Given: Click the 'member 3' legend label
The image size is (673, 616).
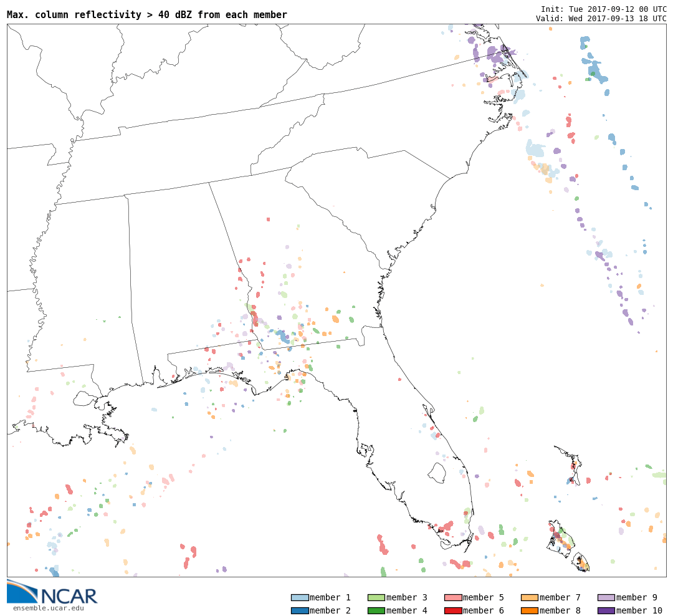Looking at the screenshot, I should click(407, 597).
